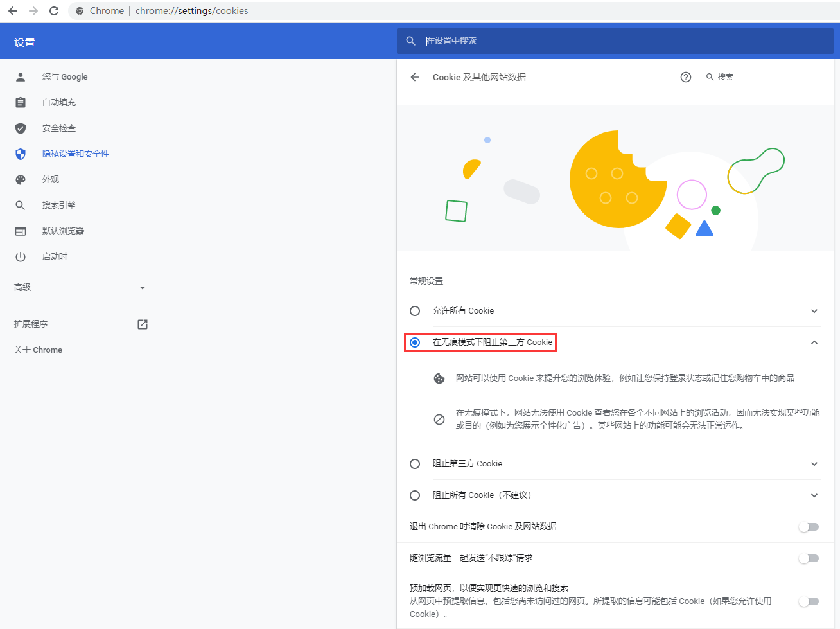Focus the 在设置中搜索 search box
The width and height of the screenshot is (840, 629).
615,41
